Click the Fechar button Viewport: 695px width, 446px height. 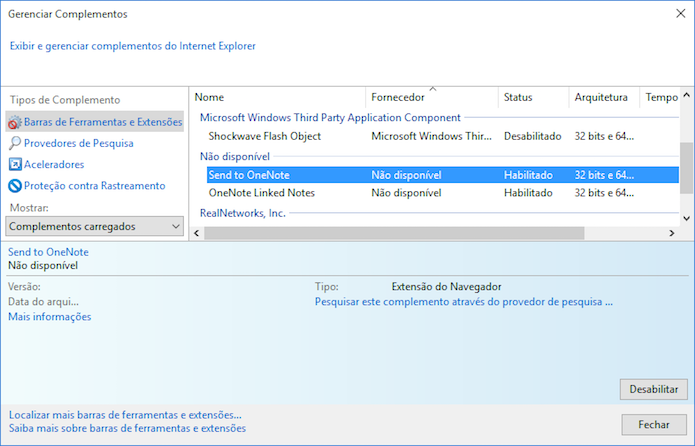coord(654,425)
